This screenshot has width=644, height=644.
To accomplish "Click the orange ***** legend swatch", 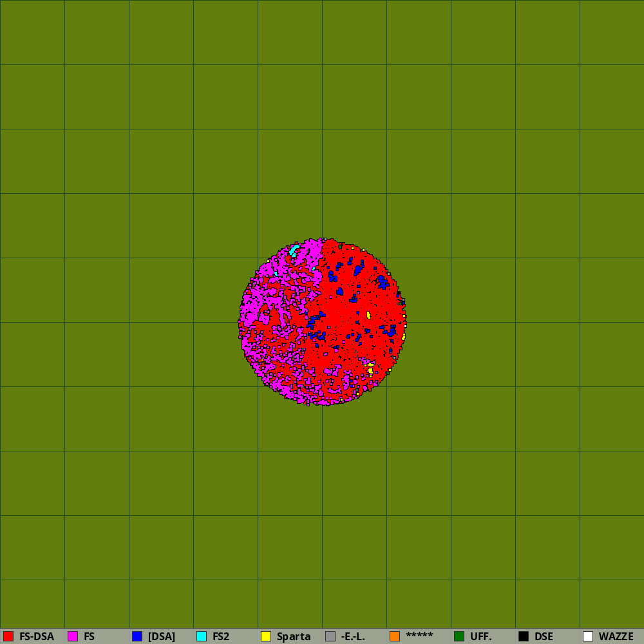I will (x=395, y=636).
